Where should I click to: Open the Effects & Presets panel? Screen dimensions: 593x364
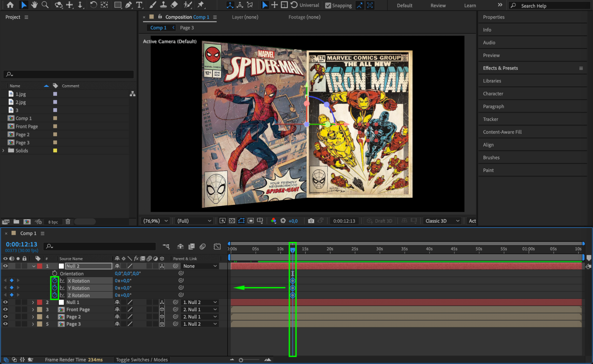(x=500, y=68)
